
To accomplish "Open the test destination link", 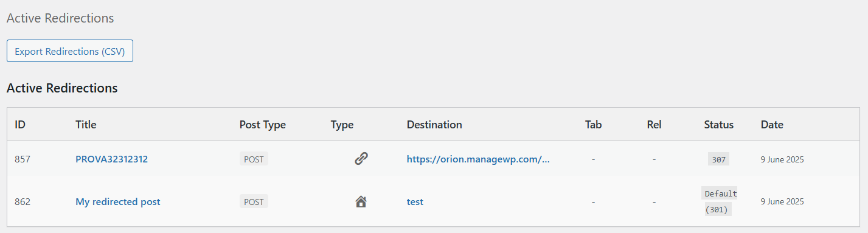I will pos(415,202).
